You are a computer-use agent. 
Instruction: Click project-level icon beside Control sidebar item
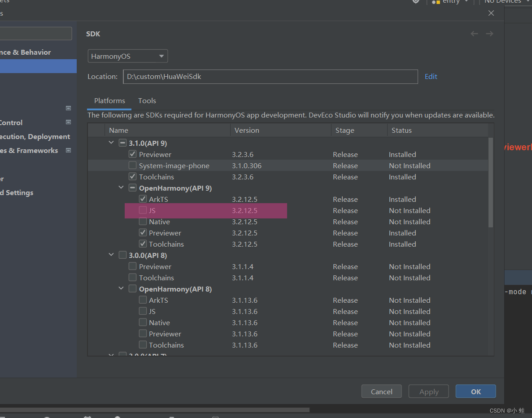(x=68, y=122)
